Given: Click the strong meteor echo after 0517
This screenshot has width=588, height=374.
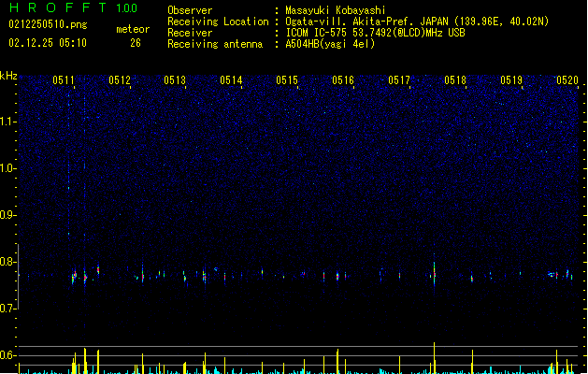Looking at the screenshot, I should (x=435, y=274).
